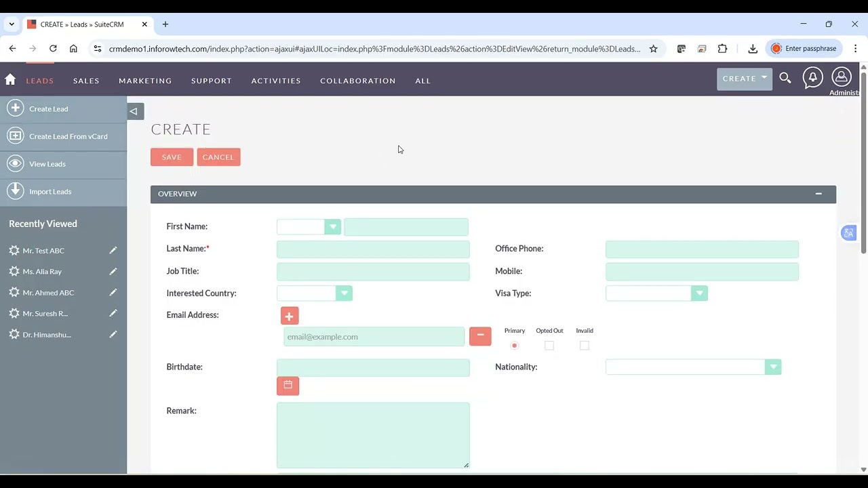Open the Interested Country dropdown
This screenshot has width=868, height=488.
point(315,293)
